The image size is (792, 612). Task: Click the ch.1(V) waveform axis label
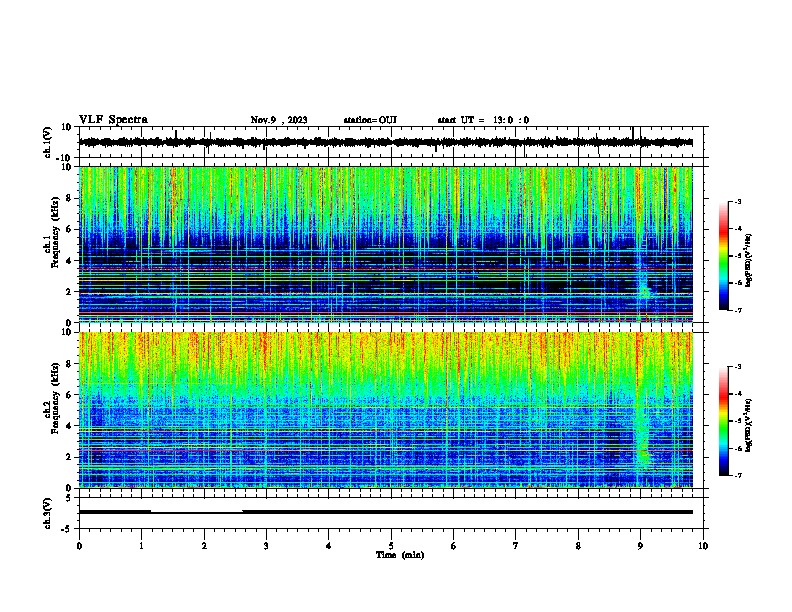(48, 142)
